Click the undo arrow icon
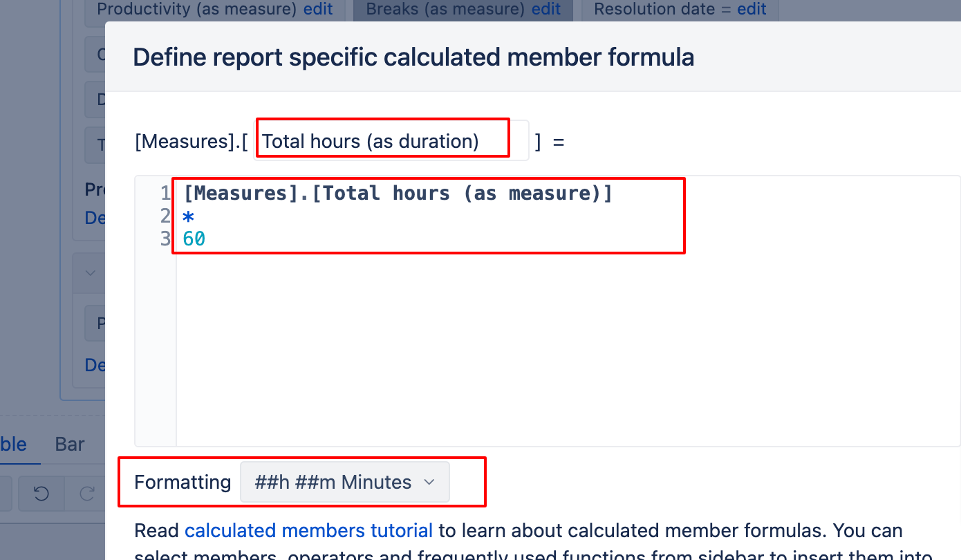This screenshot has height=560, width=961. (41, 493)
